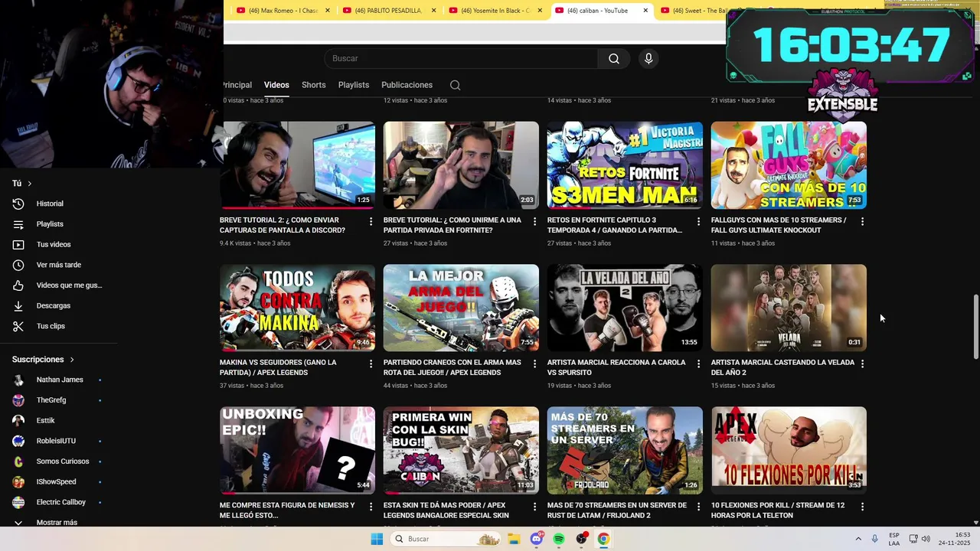This screenshot has height=551, width=980.
Task: Open RETOS EN FORTNITE CAPITULO 3 title
Action: point(615,225)
